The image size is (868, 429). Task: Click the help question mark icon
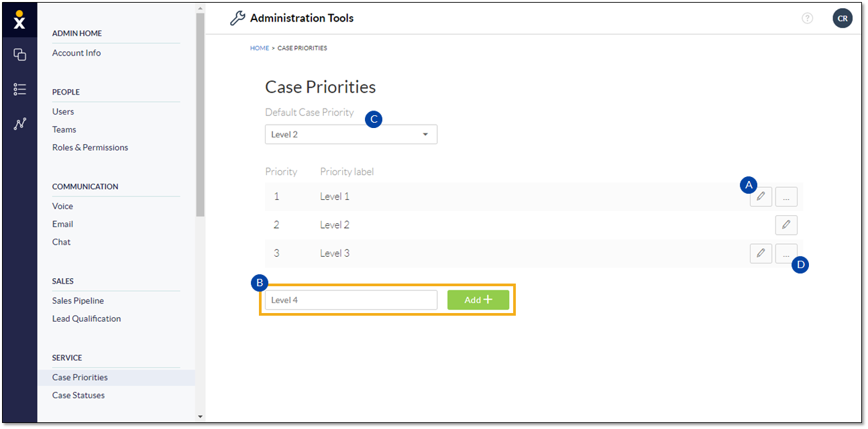pyautogui.click(x=808, y=19)
